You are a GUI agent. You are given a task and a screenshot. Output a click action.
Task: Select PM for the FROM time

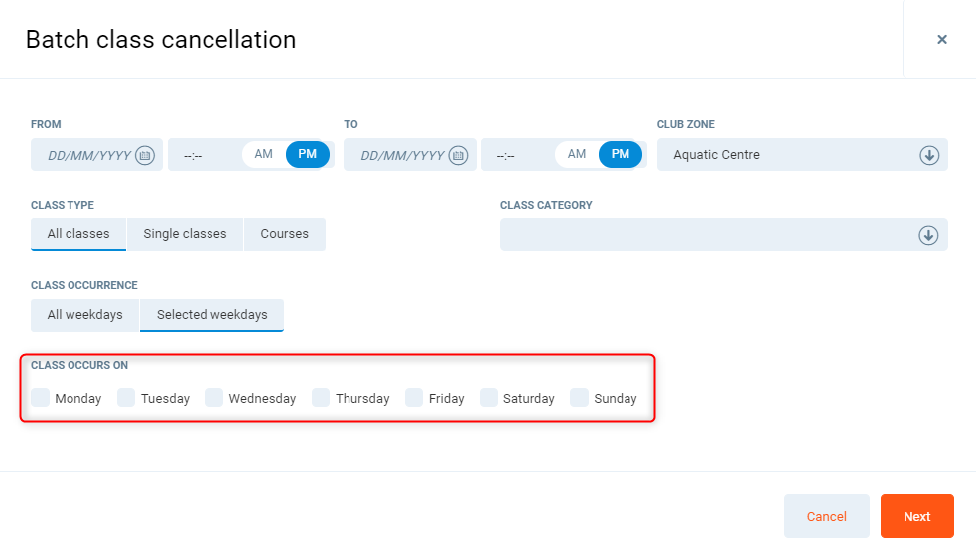point(308,154)
